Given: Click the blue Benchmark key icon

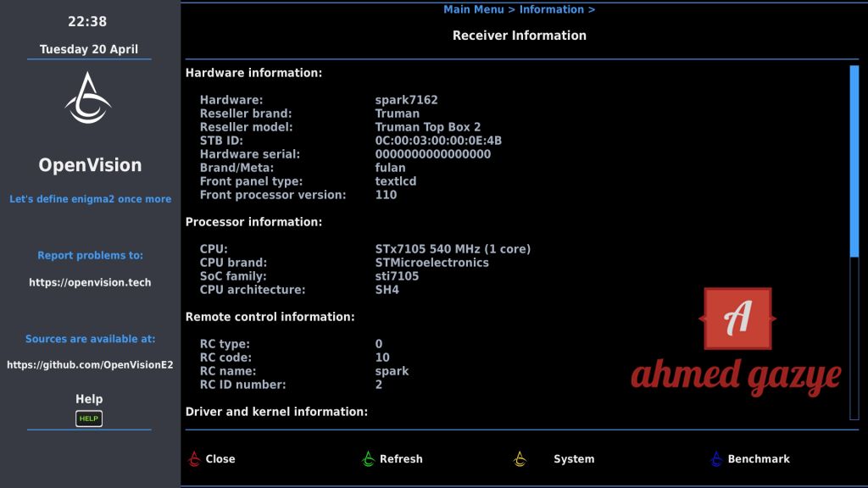Looking at the screenshot, I should tap(716, 458).
